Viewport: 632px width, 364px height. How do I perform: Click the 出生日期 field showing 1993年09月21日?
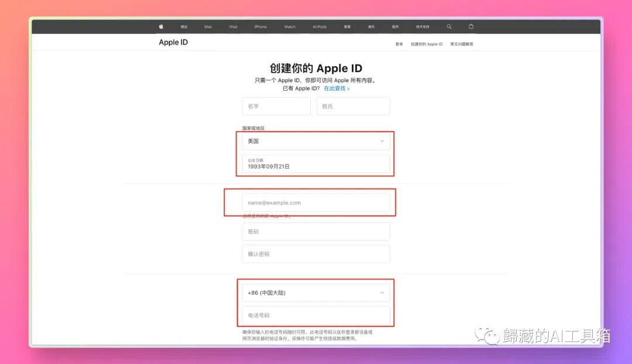(x=316, y=164)
